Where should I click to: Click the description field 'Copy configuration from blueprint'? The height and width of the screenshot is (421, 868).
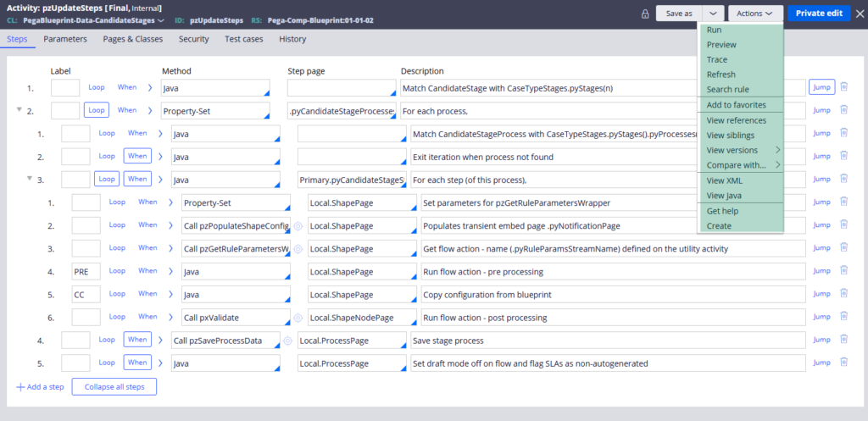point(614,295)
